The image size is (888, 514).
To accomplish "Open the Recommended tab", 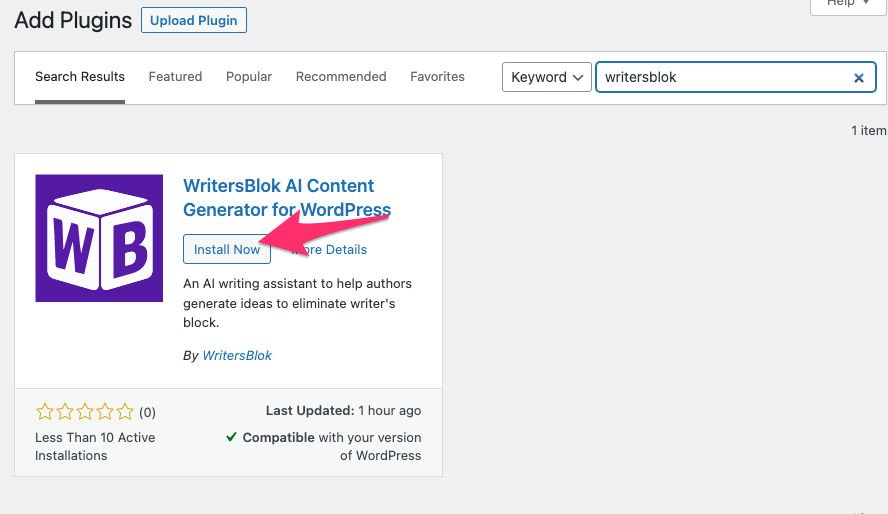I will [341, 77].
